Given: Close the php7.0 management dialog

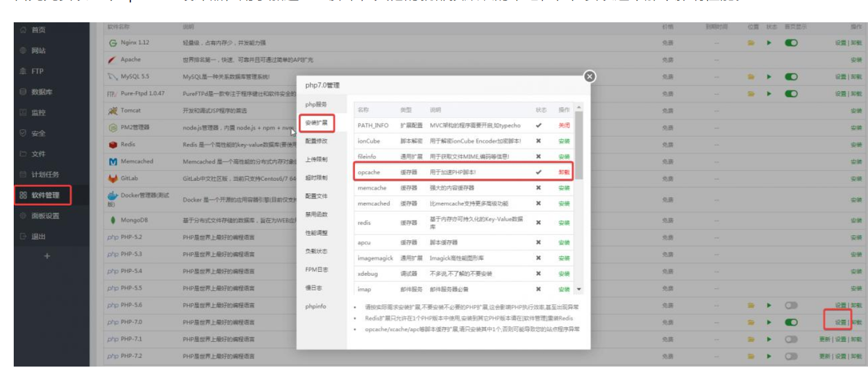Looking at the screenshot, I should click(589, 77).
